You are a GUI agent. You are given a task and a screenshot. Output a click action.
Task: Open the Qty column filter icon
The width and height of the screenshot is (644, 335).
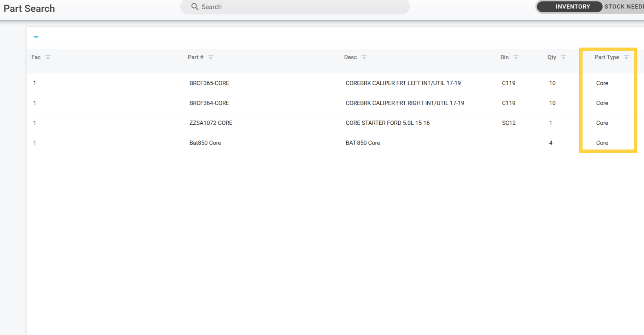(x=563, y=57)
